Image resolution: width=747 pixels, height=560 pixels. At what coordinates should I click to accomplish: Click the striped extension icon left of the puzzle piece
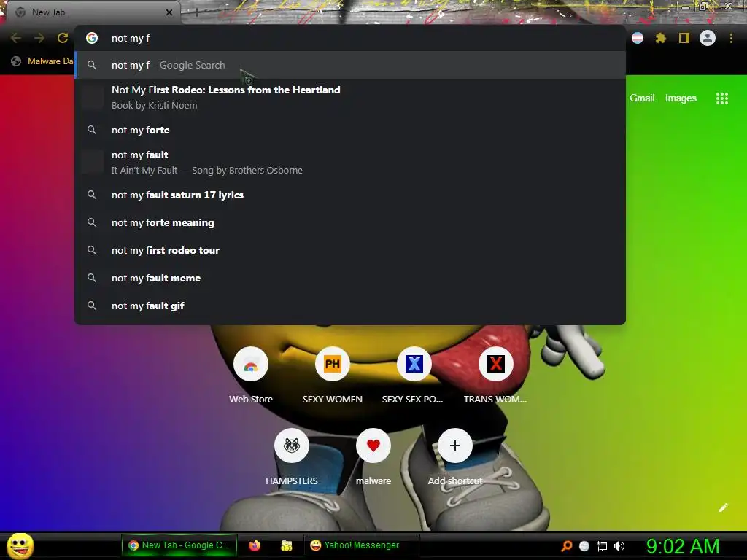[x=638, y=38]
